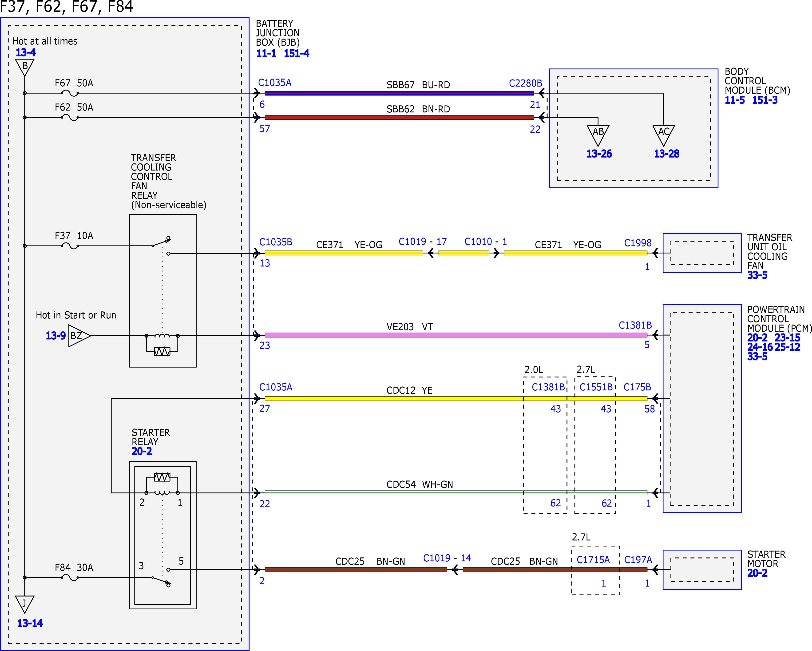Image resolution: width=812 pixels, height=651 pixels.
Task: Open BJB page link 151-4
Action: pyautogui.click(x=296, y=53)
